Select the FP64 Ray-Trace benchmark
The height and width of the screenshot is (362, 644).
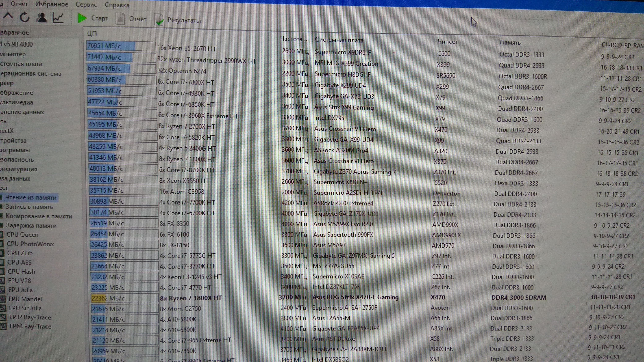pyautogui.click(x=30, y=326)
